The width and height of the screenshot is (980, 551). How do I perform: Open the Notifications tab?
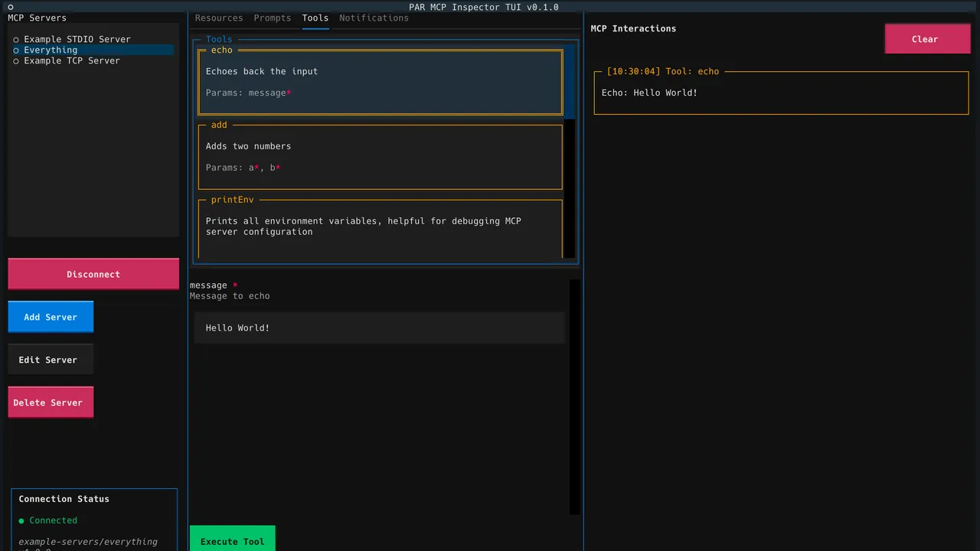click(374, 18)
